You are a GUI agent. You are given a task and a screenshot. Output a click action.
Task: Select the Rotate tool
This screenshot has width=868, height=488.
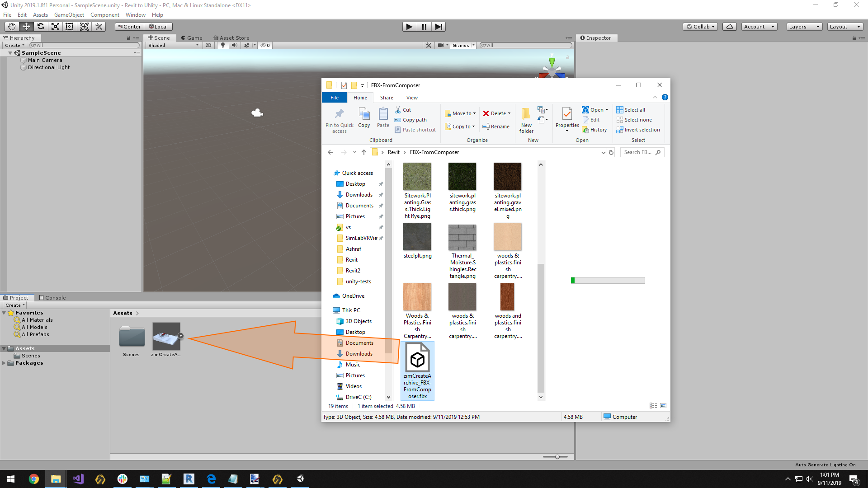[41, 26]
